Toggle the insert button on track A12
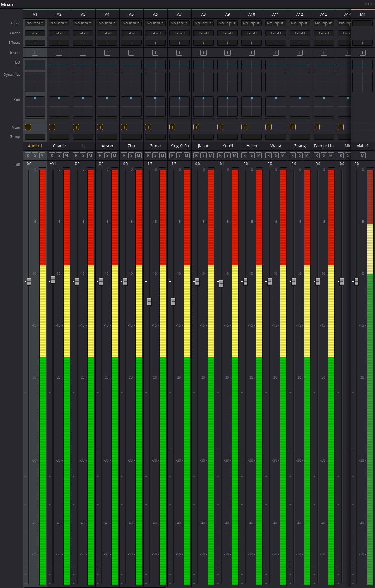The width and height of the screenshot is (375, 588). tap(300, 53)
